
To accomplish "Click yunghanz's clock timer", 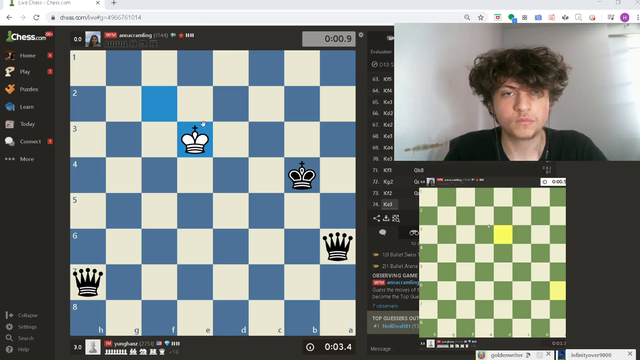I will pos(329,347).
